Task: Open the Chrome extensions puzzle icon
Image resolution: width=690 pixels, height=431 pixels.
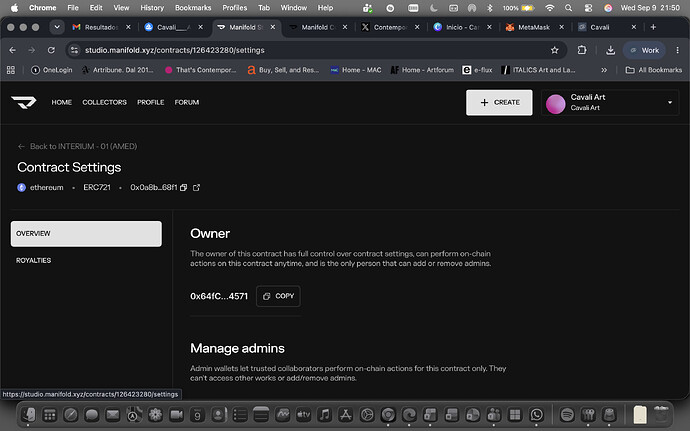Action: [582, 50]
